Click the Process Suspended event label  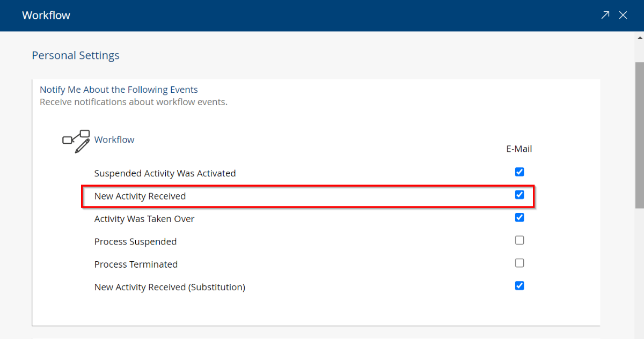pyautogui.click(x=135, y=242)
